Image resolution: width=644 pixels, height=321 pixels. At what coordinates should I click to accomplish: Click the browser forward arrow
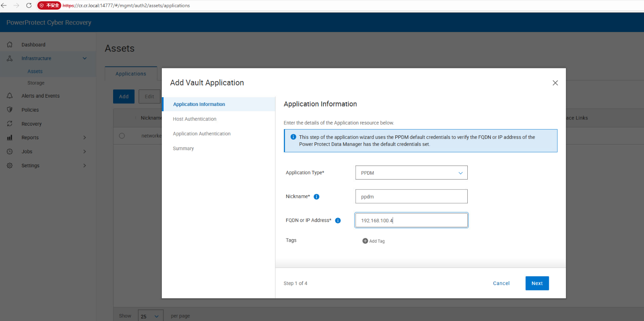17,6
